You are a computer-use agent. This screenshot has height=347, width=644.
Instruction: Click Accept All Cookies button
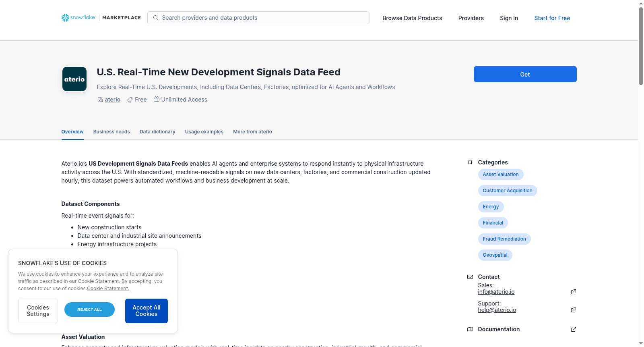pyautogui.click(x=147, y=311)
